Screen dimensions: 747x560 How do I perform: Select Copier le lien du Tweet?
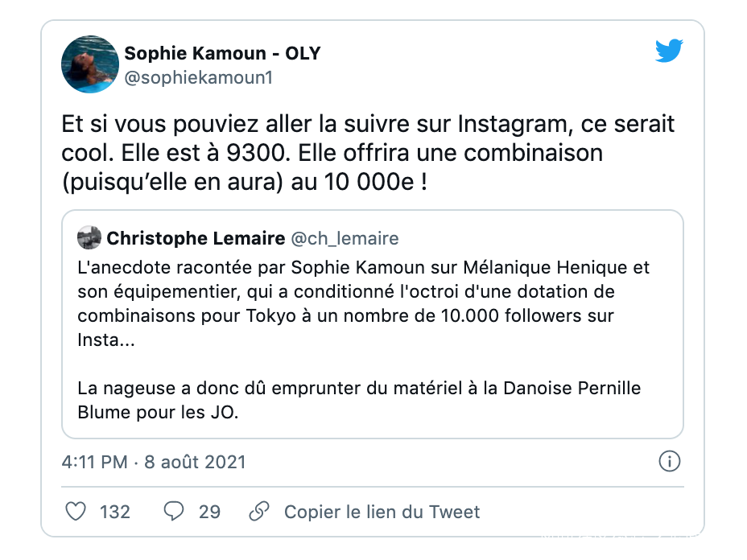click(x=382, y=512)
